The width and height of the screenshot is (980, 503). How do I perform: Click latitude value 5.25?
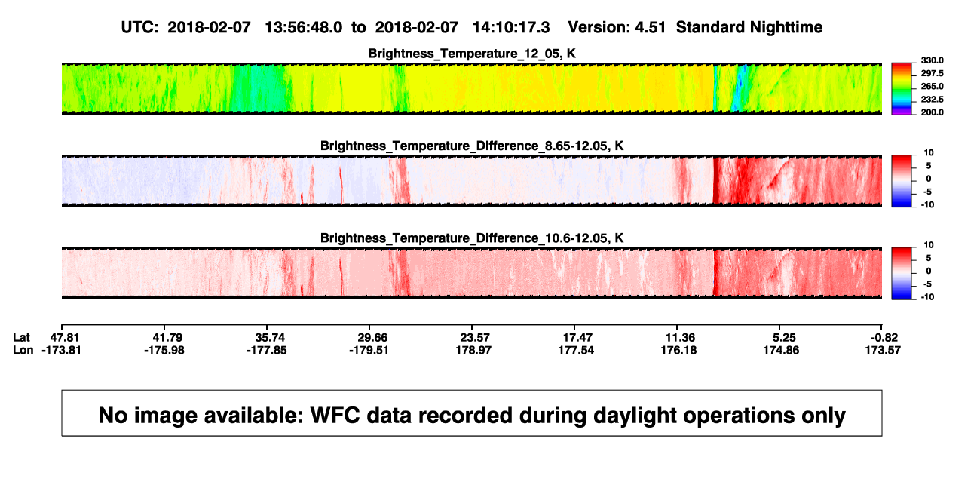(785, 337)
